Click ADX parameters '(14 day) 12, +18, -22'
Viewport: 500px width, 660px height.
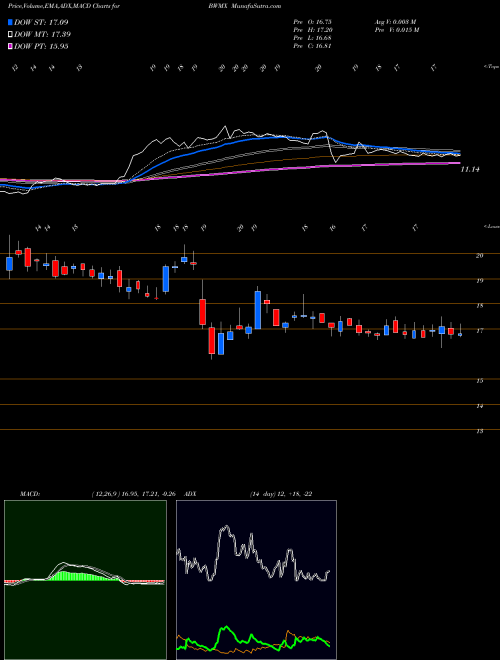pos(281,494)
